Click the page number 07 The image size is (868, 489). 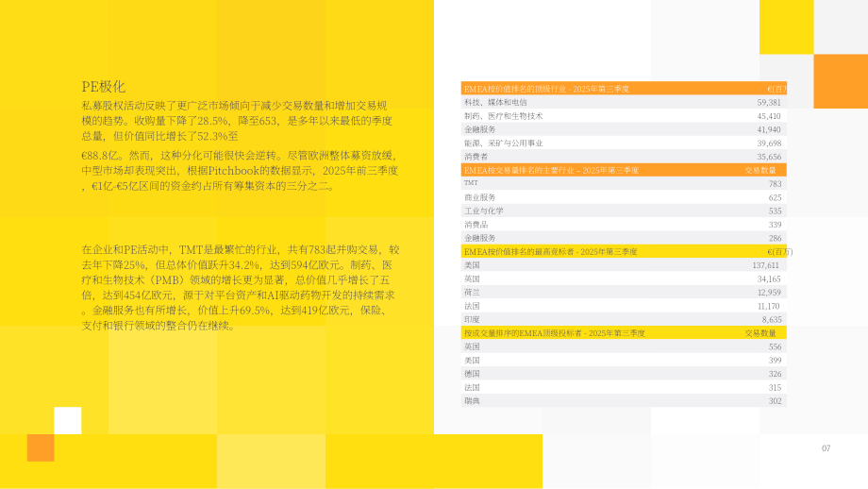[826, 448]
